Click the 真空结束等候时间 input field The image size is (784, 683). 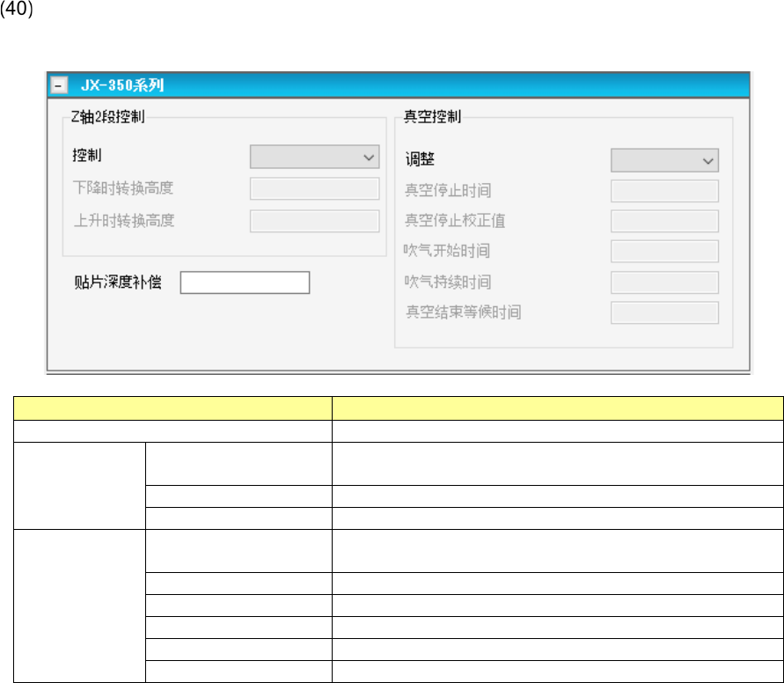click(664, 312)
